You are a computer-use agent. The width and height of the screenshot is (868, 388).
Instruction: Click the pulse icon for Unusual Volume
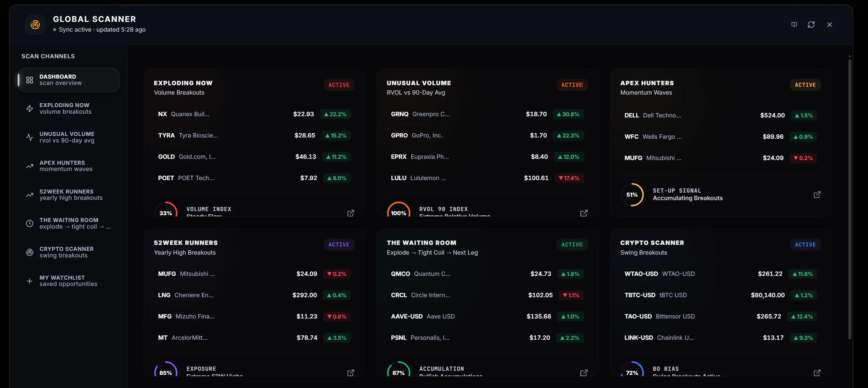click(x=30, y=137)
